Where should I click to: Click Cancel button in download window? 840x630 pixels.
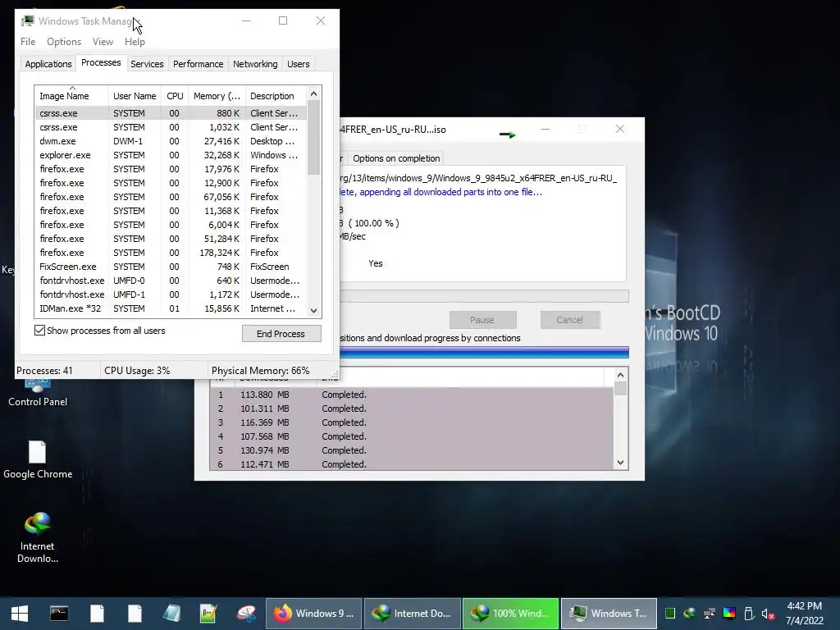click(569, 320)
